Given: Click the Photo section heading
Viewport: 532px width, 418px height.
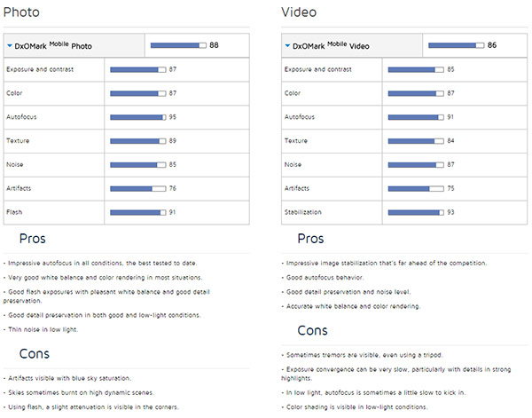Looking at the screenshot, I should (21, 12).
